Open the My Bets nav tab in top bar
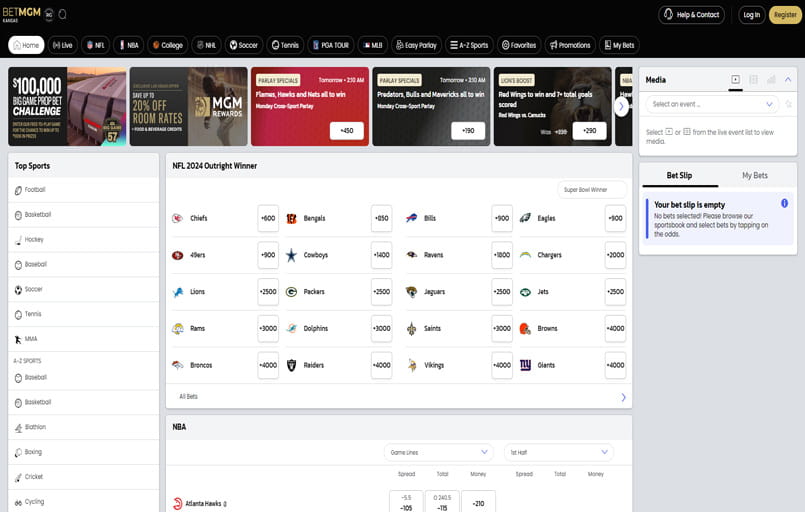The width and height of the screenshot is (805, 512). pos(619,45)
